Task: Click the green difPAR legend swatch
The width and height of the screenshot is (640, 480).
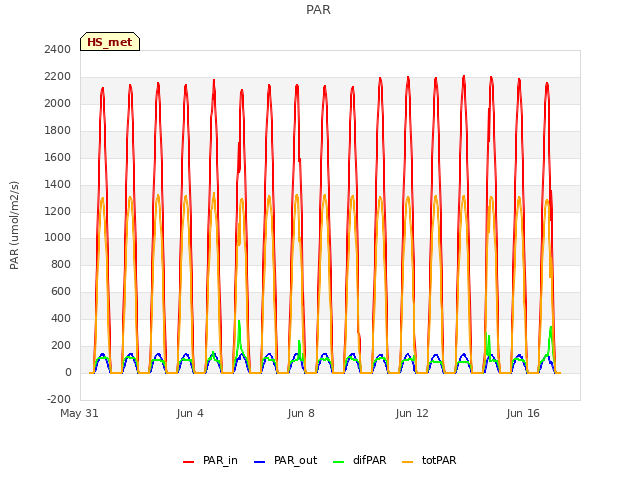Action: pyautogui.click(x=338, y=462)
